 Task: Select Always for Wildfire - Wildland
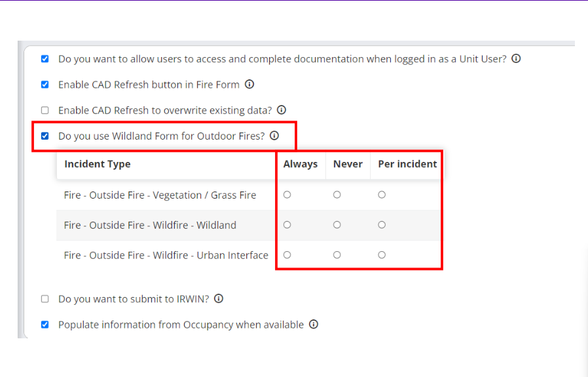point(287,225)
